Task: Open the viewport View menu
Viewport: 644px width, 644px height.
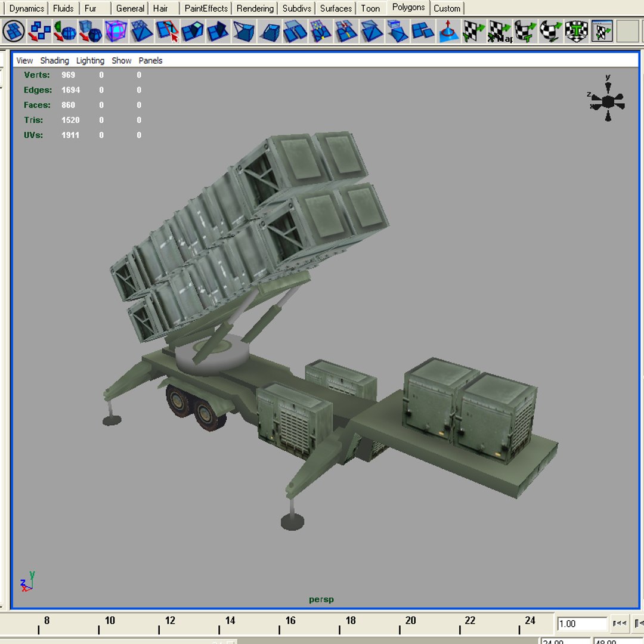Action: point(24,60)
